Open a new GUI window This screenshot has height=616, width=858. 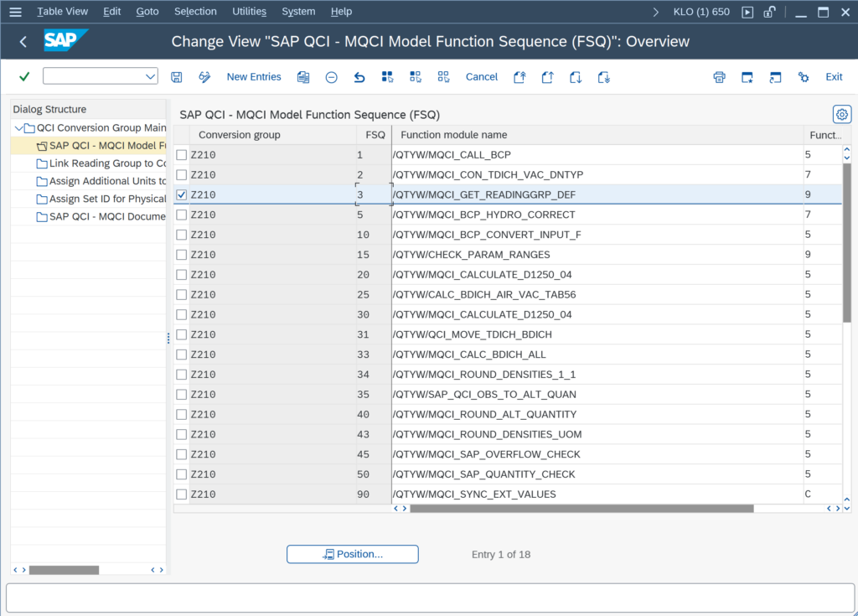(x=747, y=77)
